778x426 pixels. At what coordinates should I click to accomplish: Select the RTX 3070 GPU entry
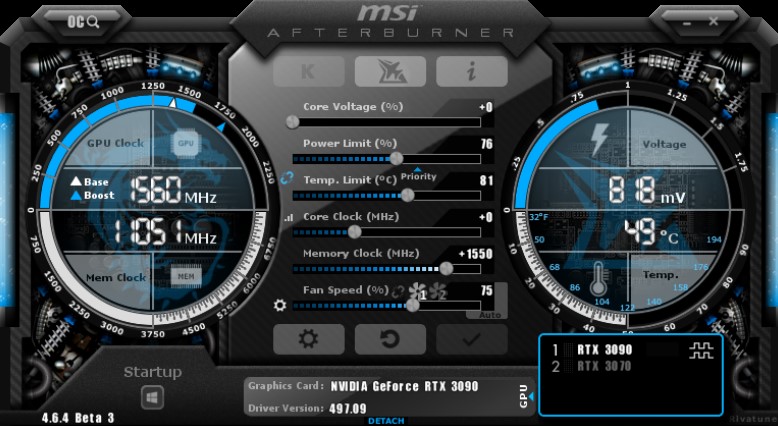(x=604, y=366)
